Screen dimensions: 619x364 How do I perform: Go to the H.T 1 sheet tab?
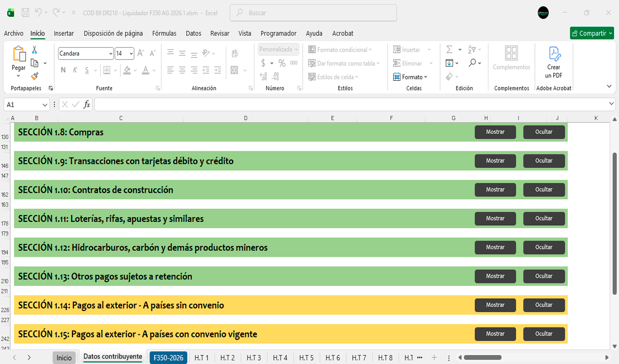coord(201,358)
